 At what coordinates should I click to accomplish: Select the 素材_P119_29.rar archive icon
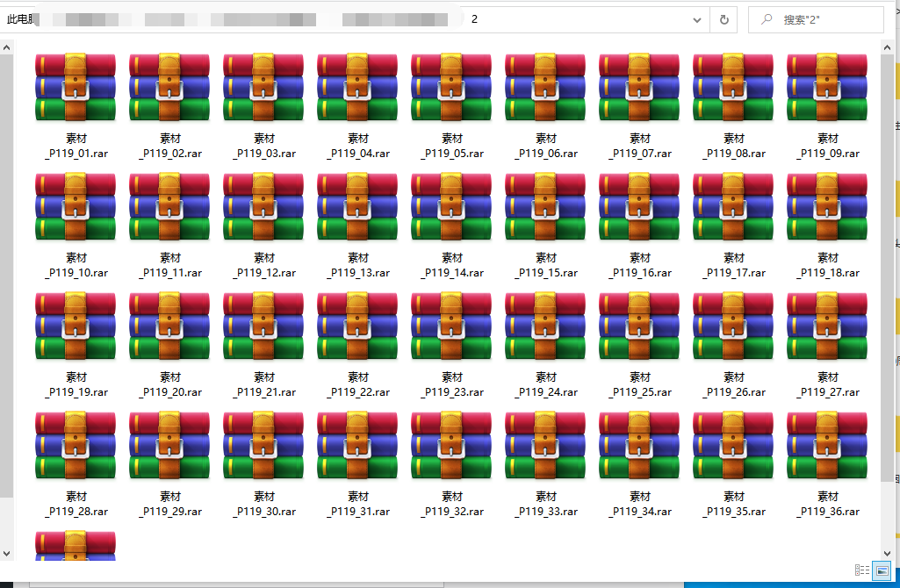click(169, 445)
